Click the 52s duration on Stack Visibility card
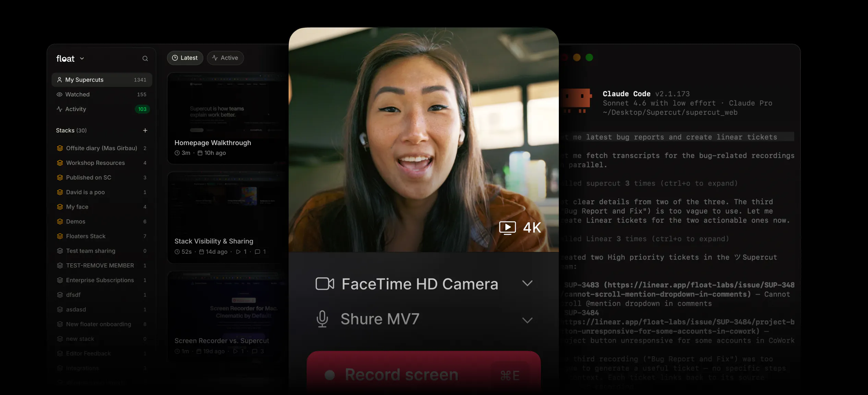 tap(183, 252)
